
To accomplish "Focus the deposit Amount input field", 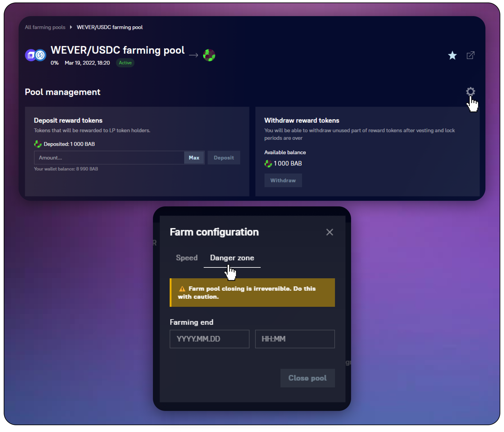I will 109,158.
